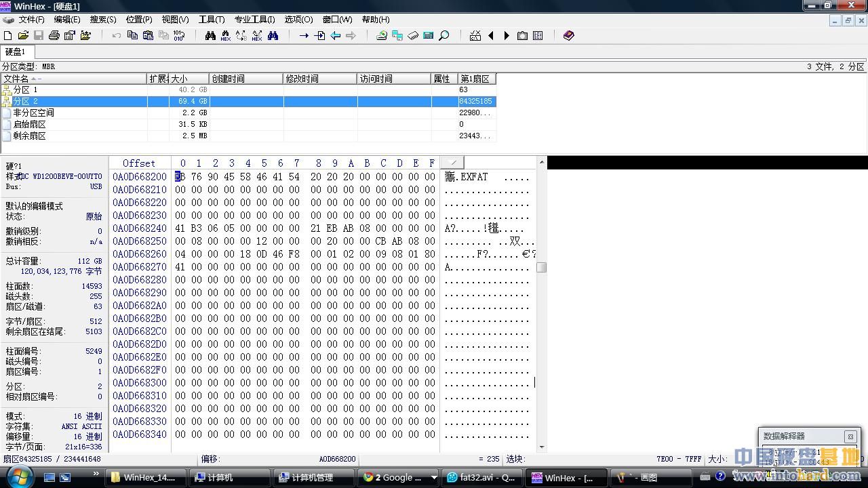Open the Properties toolbar icon
This screenshot has height=488, width=868.
70,35
